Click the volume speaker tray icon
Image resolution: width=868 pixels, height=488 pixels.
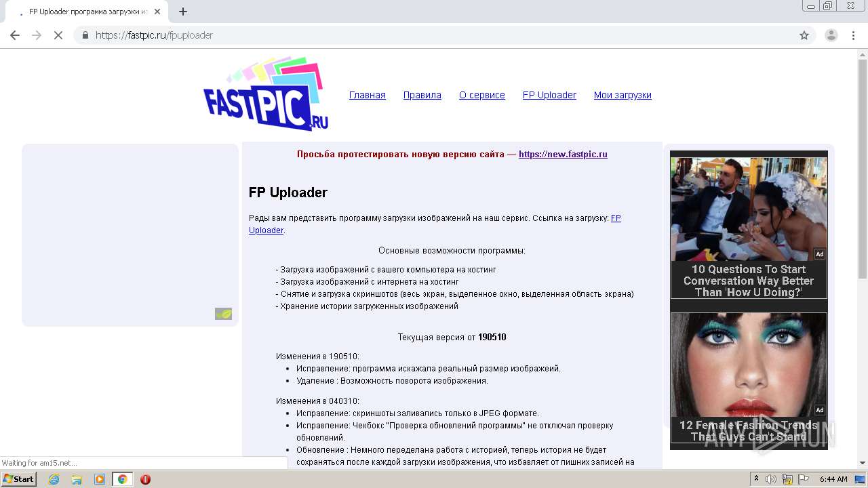771,479
